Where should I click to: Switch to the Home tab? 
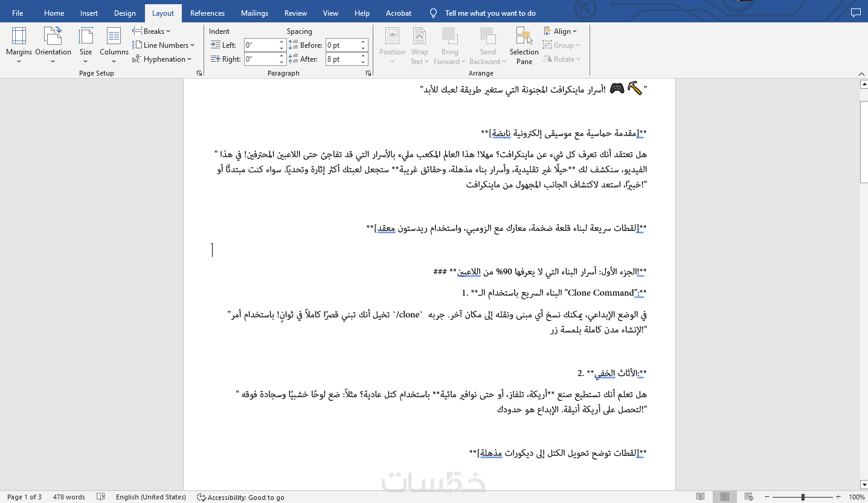pyautogui.click(x=54, y=13)
